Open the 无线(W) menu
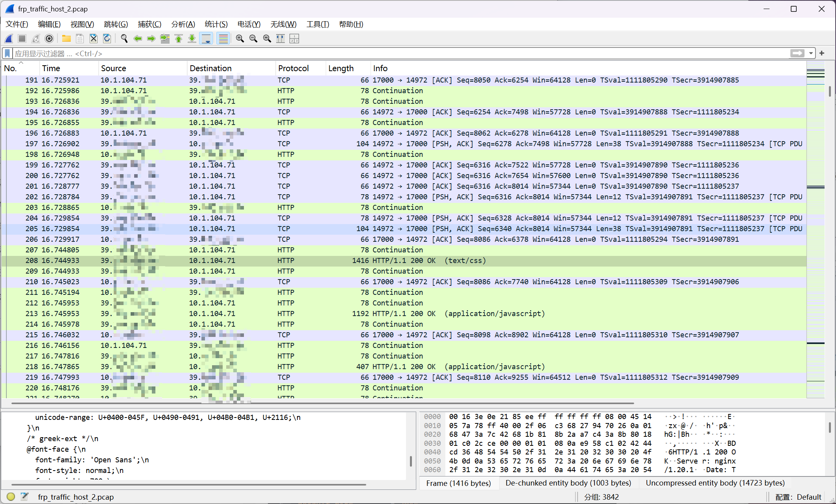Viewport: 836px width, 504px height. pos(284,24)
